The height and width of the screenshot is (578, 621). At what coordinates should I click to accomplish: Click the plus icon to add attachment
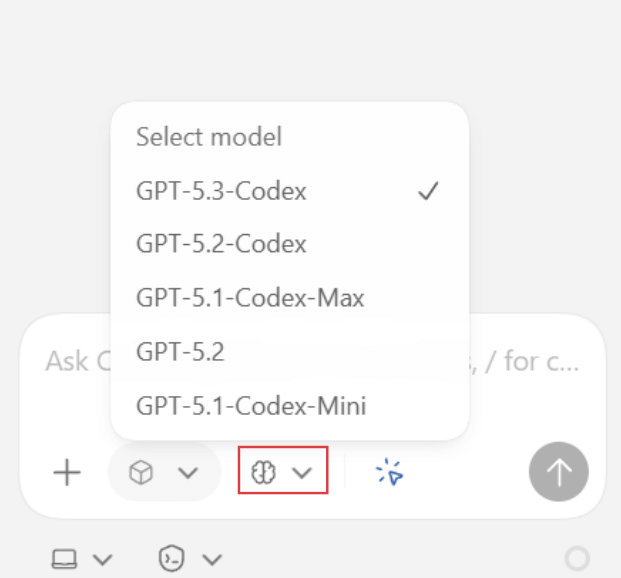(x=67, y=473)
